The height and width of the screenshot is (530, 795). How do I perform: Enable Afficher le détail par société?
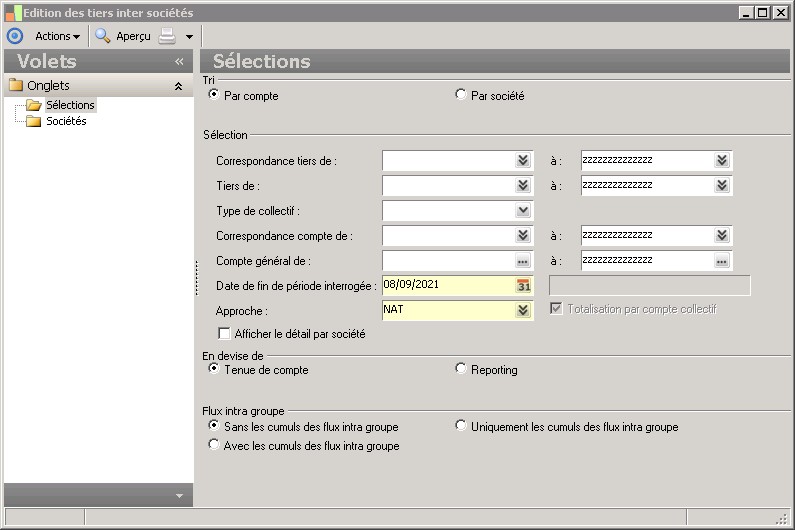[x=224, y=334]
